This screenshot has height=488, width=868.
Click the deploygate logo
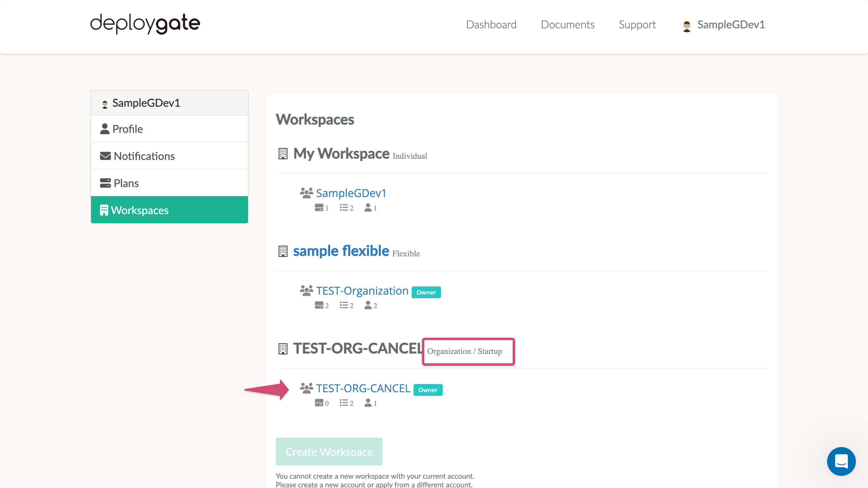point(145,23)
